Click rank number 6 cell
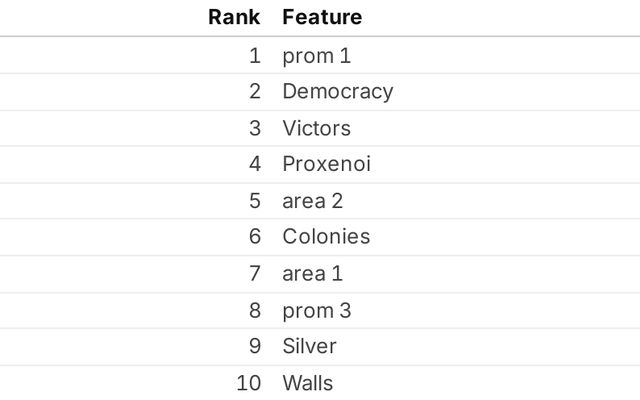The width and height of the screenshot is (640, 400). click(x=254, y=237)
